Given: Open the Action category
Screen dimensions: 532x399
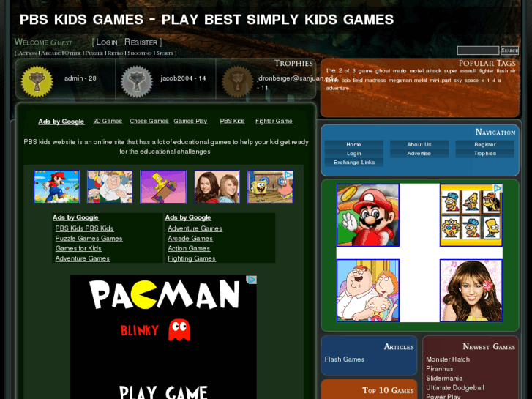Looking at the screenshot, I should click(x=28, y=53).
